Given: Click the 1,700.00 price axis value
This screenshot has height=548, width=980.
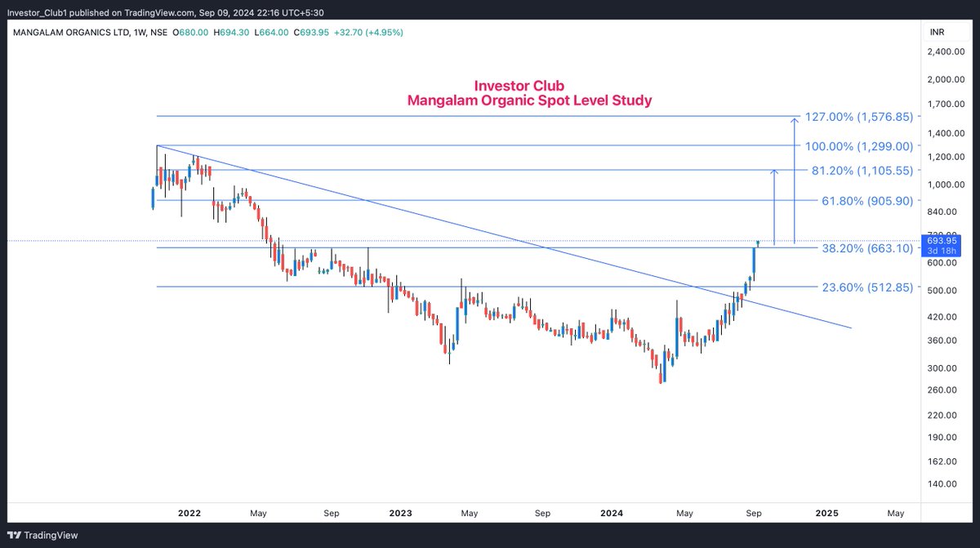Looking at the screenshot, I should point(947,105).
